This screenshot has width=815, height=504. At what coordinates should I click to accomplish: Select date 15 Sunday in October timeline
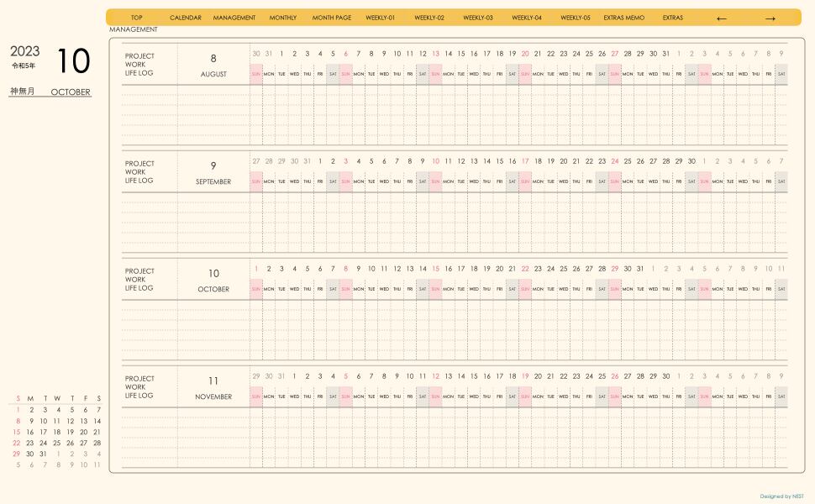click(435, 269)
